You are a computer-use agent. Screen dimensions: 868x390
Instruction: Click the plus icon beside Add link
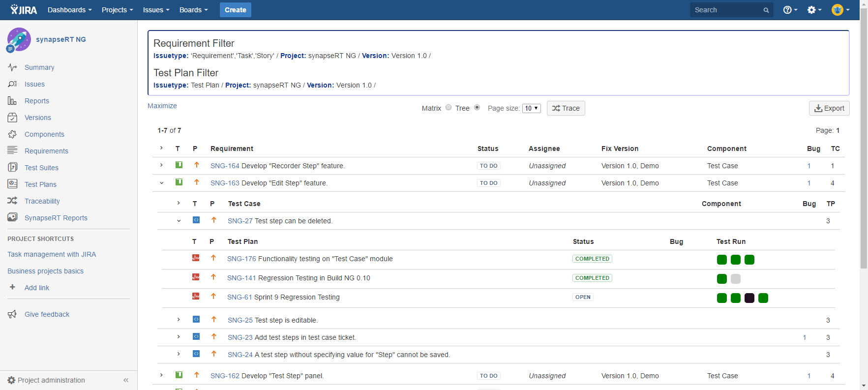pyautogui.click(x=12, y=287)
